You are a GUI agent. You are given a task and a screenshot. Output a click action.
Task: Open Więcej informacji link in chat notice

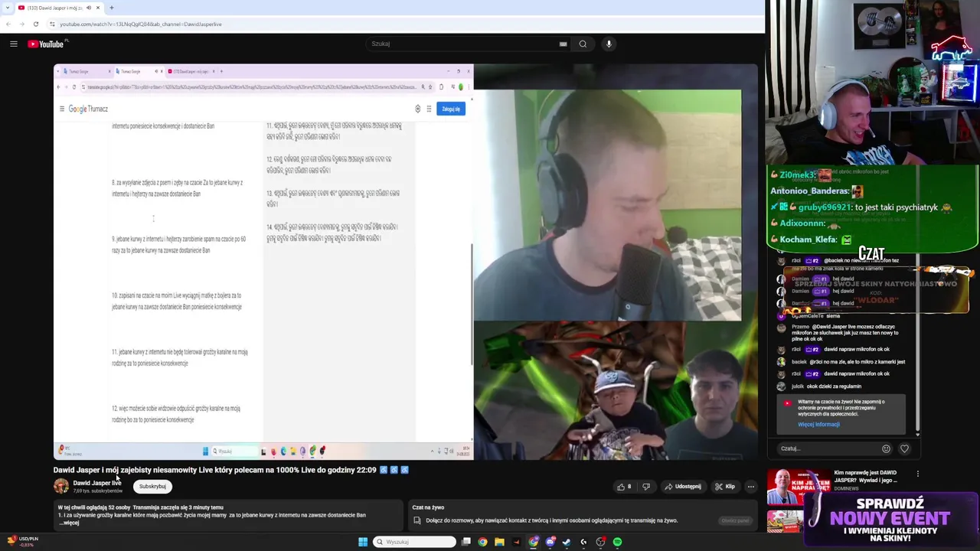(x=818, y=425)
